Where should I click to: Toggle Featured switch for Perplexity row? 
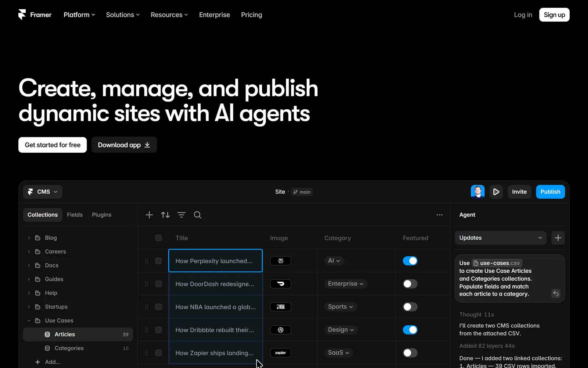410,261
